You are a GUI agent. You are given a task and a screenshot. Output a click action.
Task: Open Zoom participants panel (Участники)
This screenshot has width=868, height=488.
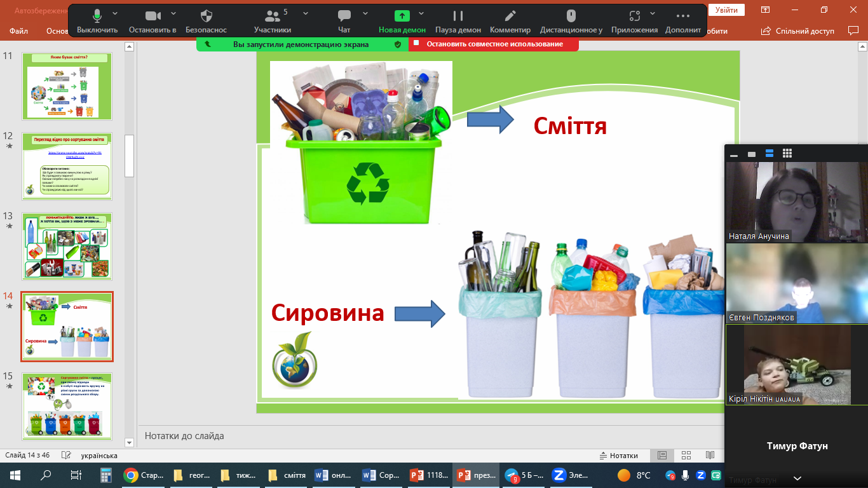tap(273, 22)
